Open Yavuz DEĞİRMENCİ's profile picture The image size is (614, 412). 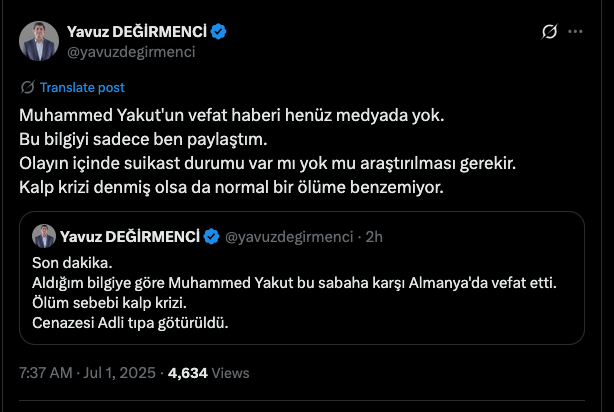37,41
